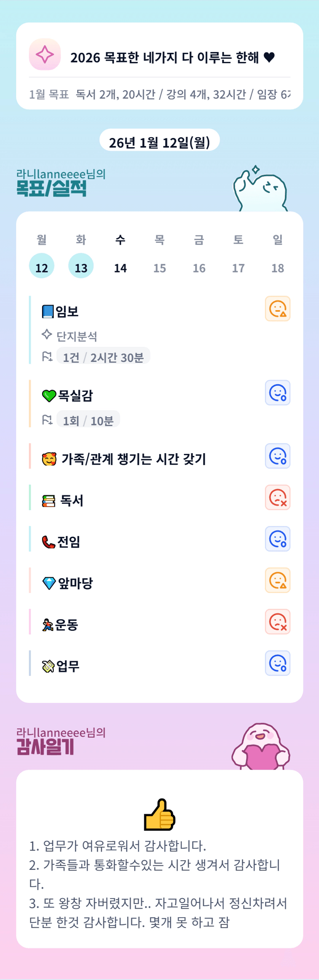This screenshot has width=319, height=980.
Task: Click the 1건 / 2시간 30분 record chip
Action: [x=103, y=357]
